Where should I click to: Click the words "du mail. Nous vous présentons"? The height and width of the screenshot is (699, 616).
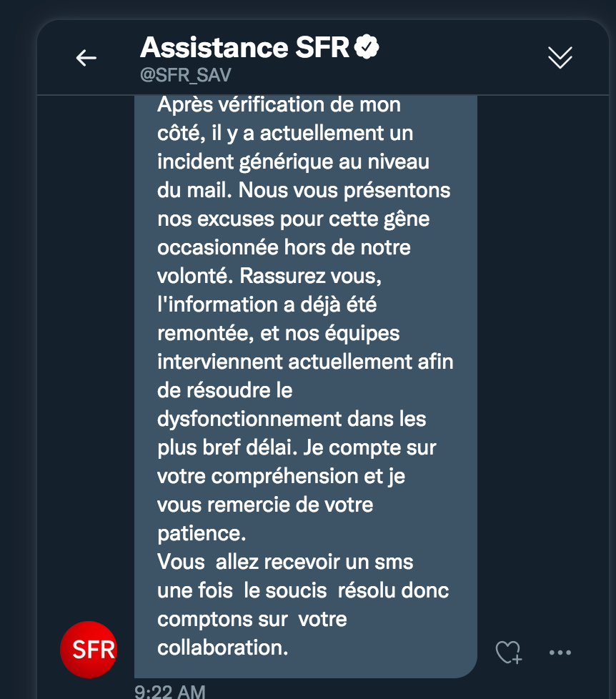[x=304, y=190]
